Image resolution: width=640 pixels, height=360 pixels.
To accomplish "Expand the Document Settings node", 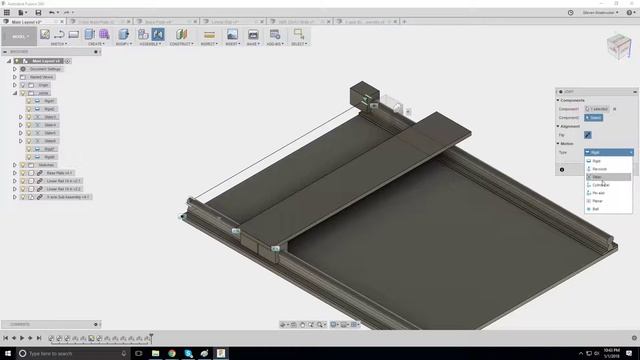I will pyautogui.click(x=15, y=69).
